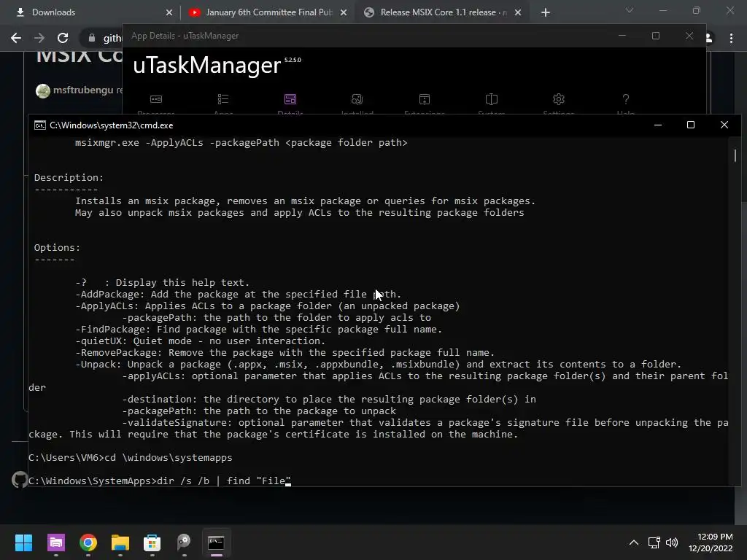
Task: Open the Processes tab icon in uTaskManager
Action: click(156, 99)
